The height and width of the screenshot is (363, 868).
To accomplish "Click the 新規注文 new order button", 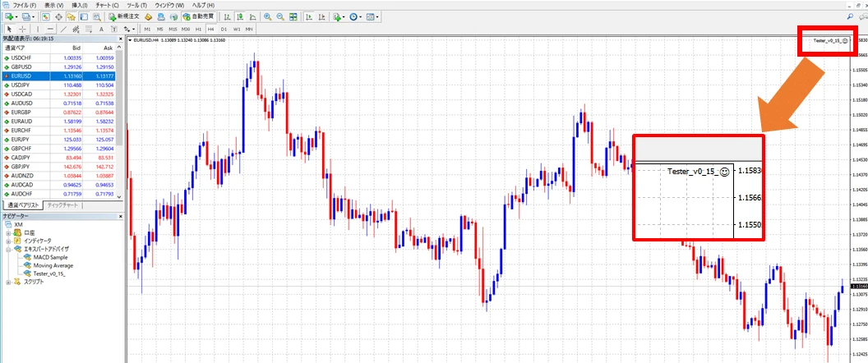I will tap(122, 16).
